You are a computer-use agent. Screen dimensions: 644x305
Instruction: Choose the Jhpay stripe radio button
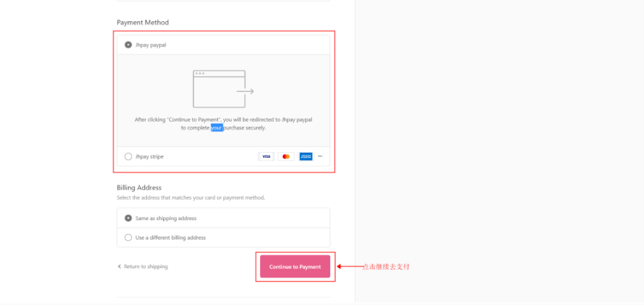[x=128, y=156]
